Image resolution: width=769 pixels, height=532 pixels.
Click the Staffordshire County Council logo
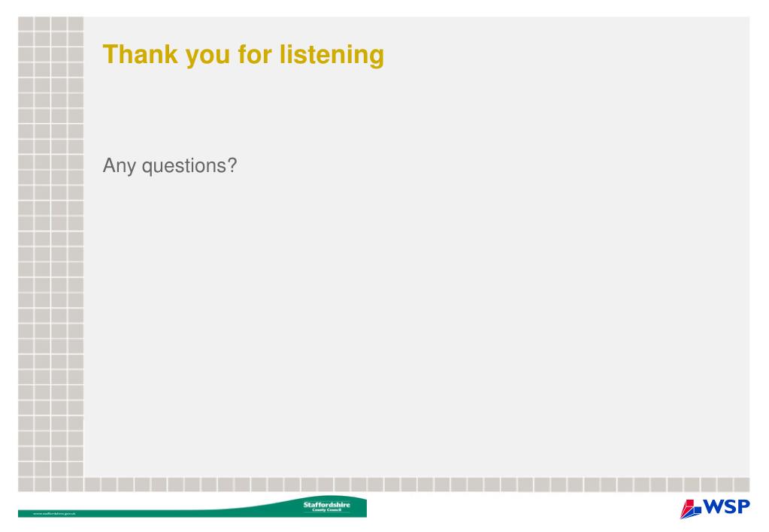327,506
